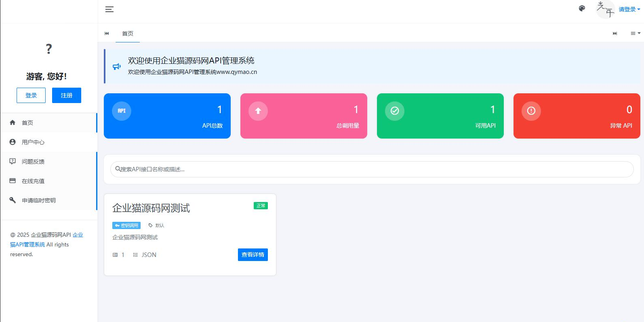The width and height of the screenshot is (644, 322).
Task: Click the 注册 button
Action: tap(67, 95)
